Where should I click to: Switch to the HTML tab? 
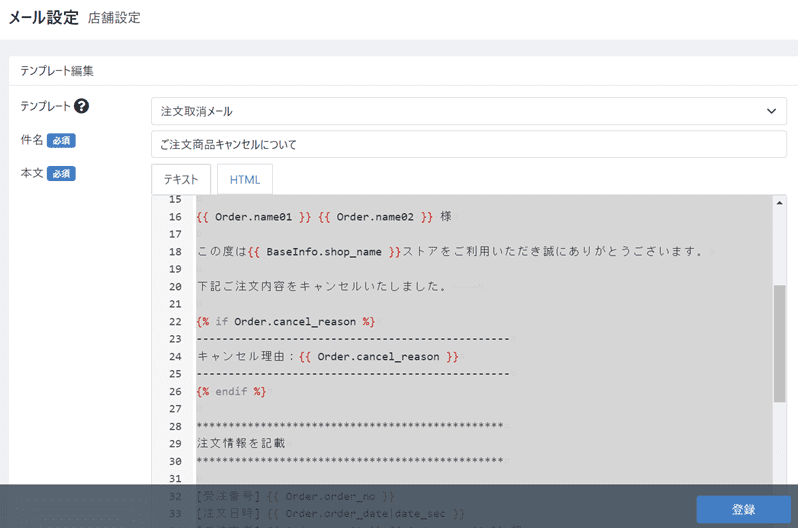coord(245,179)
